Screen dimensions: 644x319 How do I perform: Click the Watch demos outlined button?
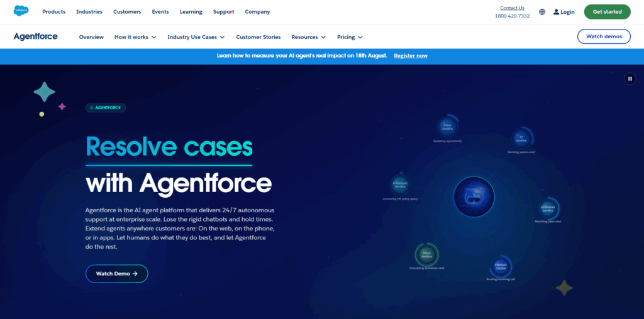coord(604,36)
